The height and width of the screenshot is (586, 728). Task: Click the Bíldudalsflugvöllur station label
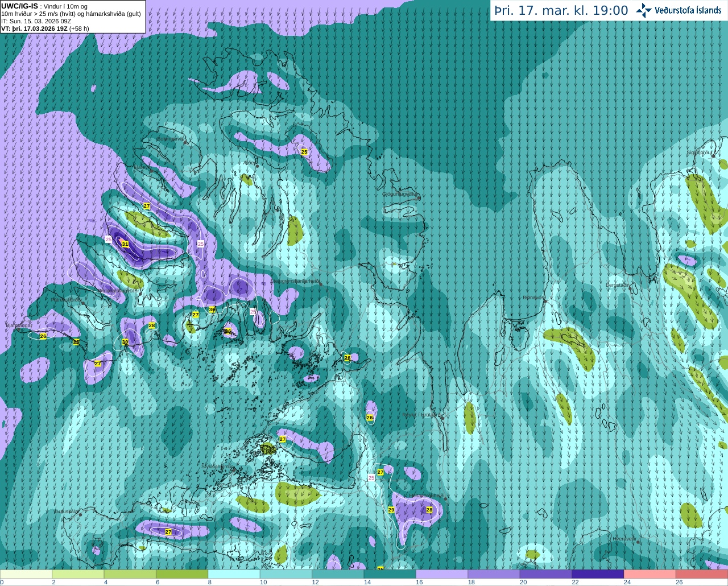pos(119,290)
